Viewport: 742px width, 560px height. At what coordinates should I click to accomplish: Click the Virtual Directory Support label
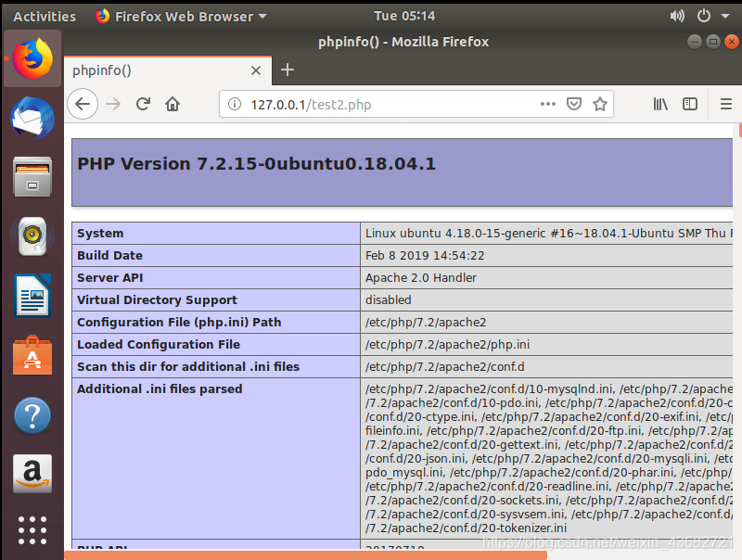point(157,299)
